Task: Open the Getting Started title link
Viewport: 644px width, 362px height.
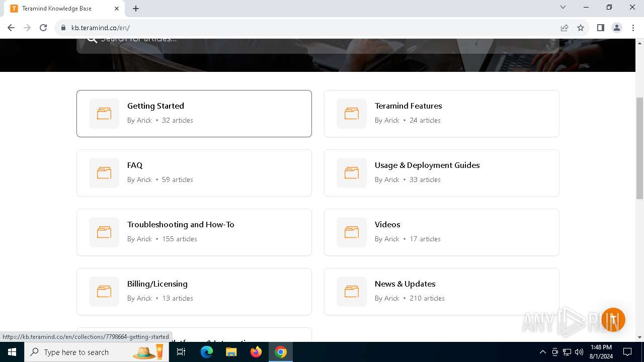Action: tap(155, 106)
